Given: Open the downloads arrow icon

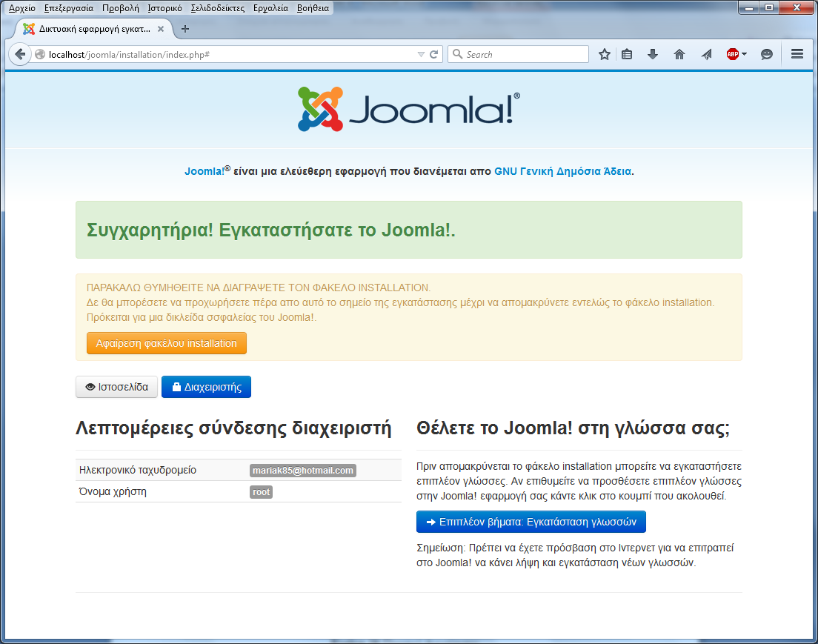Looking at the screenshot, I should tap(653, 54).
